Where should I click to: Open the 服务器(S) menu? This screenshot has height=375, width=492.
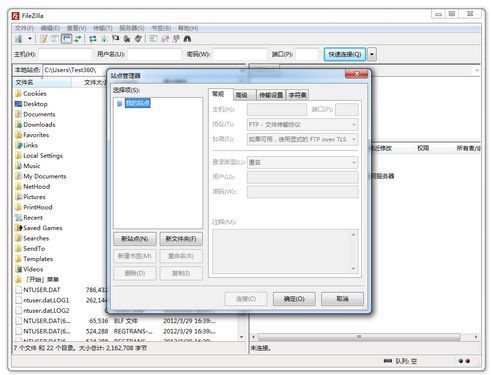coord(132,28)
